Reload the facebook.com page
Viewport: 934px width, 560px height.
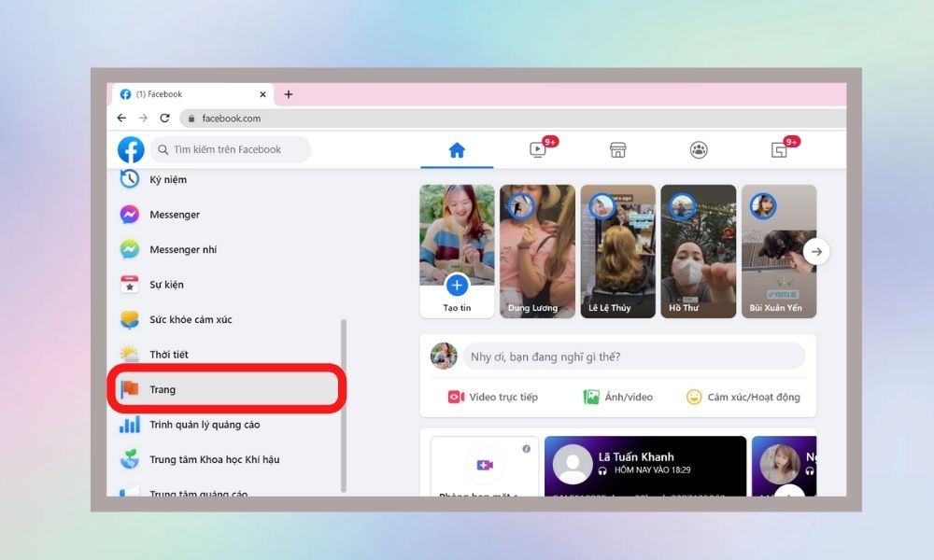click(x=165, y=118)
